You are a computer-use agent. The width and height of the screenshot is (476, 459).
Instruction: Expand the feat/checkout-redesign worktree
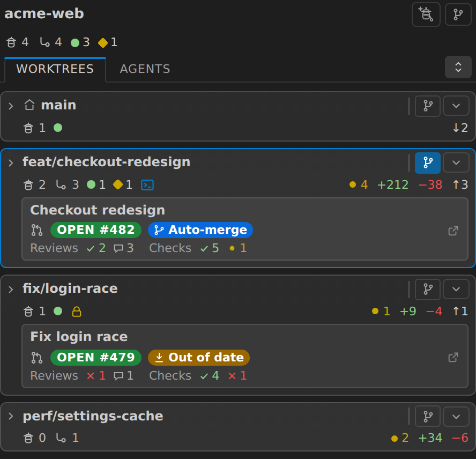pyautogui.click(x=11, y=163)
